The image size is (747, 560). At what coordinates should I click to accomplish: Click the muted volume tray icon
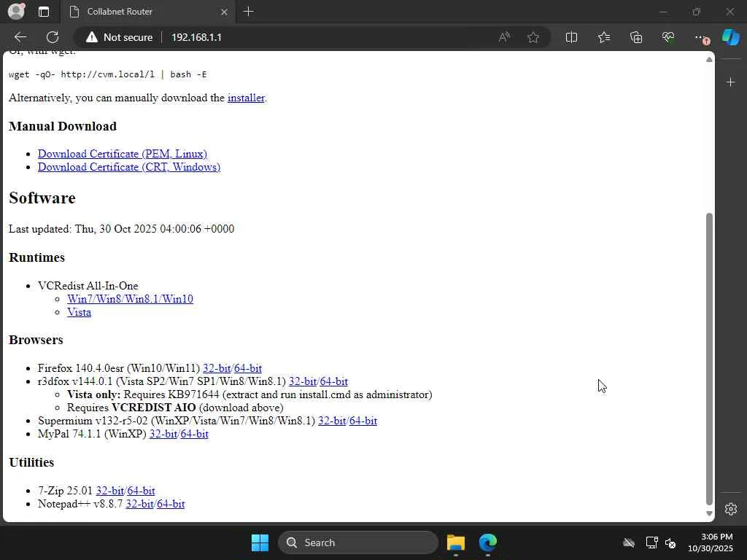click(x=671, y=542)
